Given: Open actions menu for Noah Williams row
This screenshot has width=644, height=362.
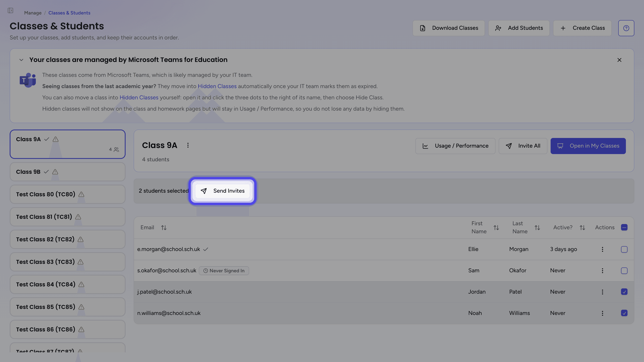Looking at the screenshot, I should 602,313.
